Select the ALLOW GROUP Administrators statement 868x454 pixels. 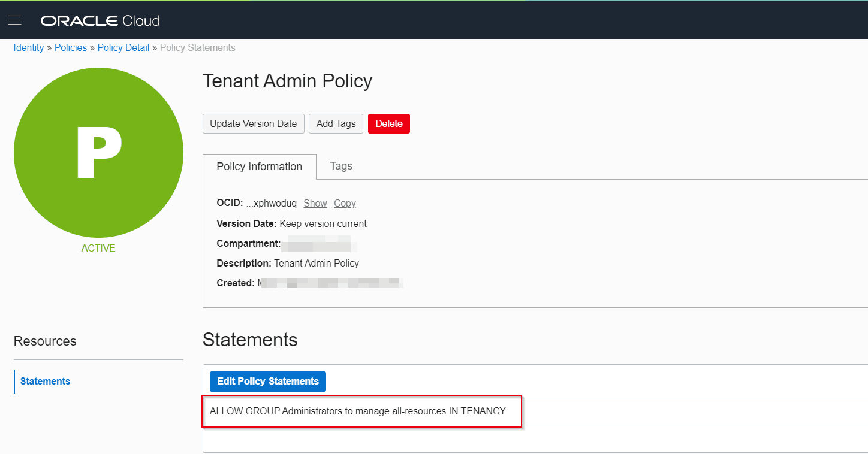361,411
